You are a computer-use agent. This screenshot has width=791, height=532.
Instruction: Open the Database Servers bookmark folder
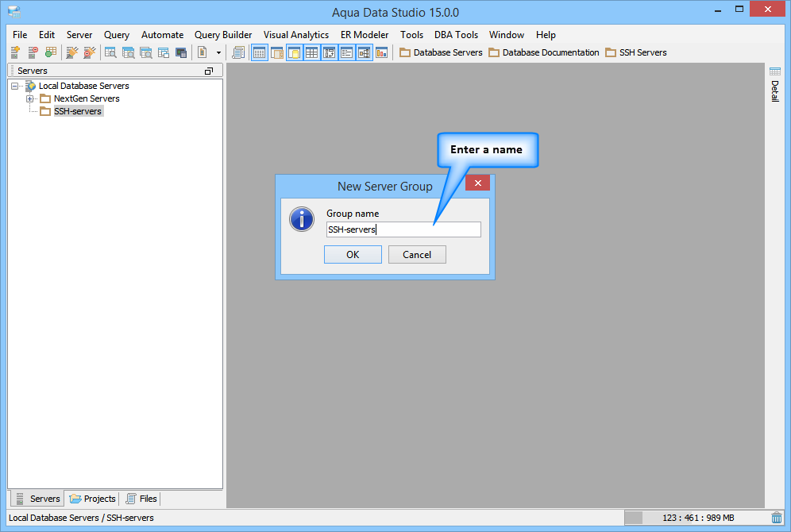[441, 52]
